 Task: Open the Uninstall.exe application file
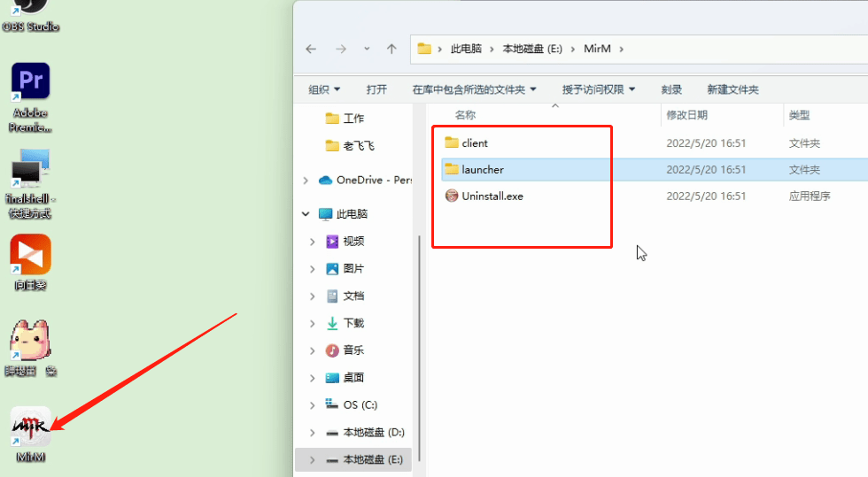pos(492,196)
